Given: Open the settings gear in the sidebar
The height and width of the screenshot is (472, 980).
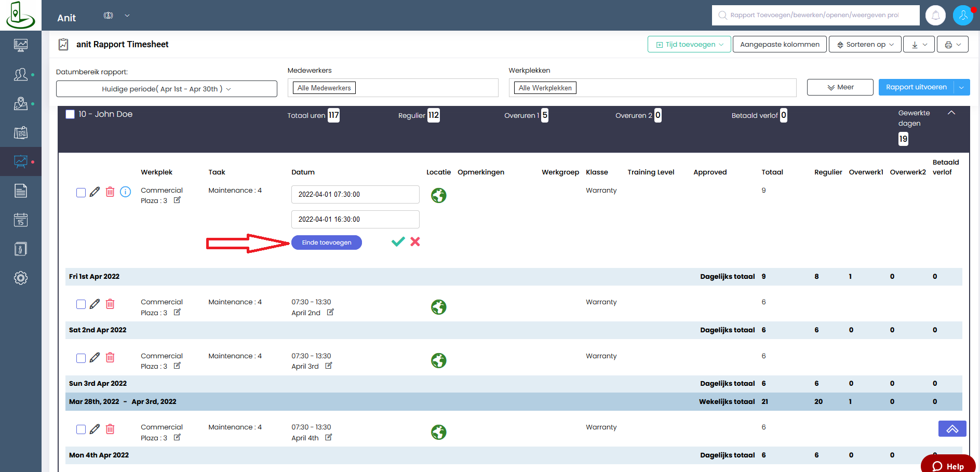Looking at the screenshot, I should pyautogui.click(x=21, y=278).
